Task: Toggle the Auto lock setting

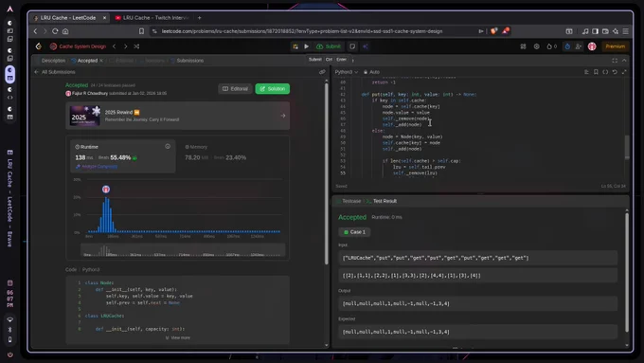Action: pyautogui.click(x=371, y=72)
